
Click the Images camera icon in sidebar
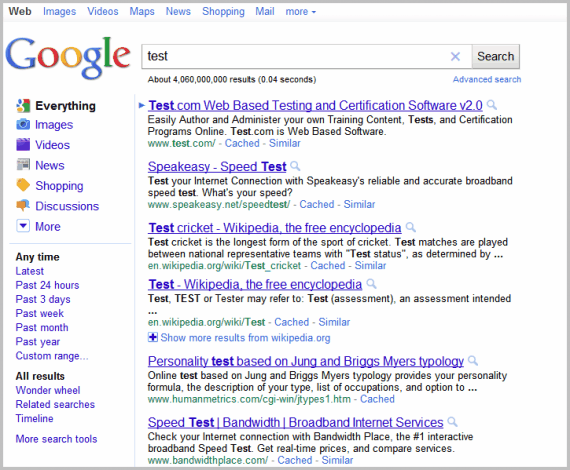click(23, 124)
